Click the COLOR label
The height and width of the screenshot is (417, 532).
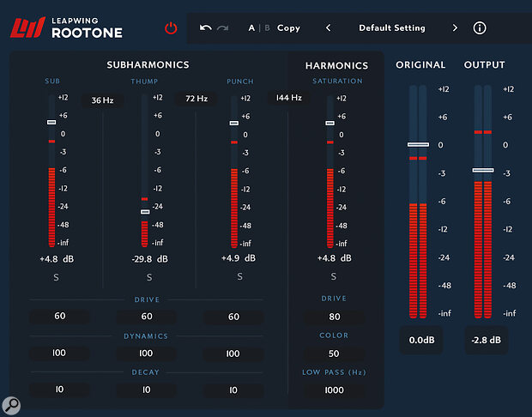click(334, 335)
